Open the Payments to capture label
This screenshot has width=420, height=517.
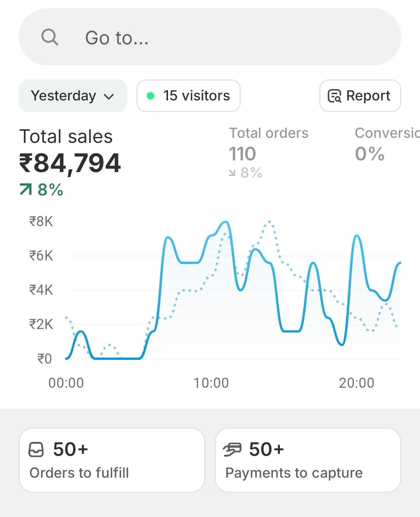294,473
